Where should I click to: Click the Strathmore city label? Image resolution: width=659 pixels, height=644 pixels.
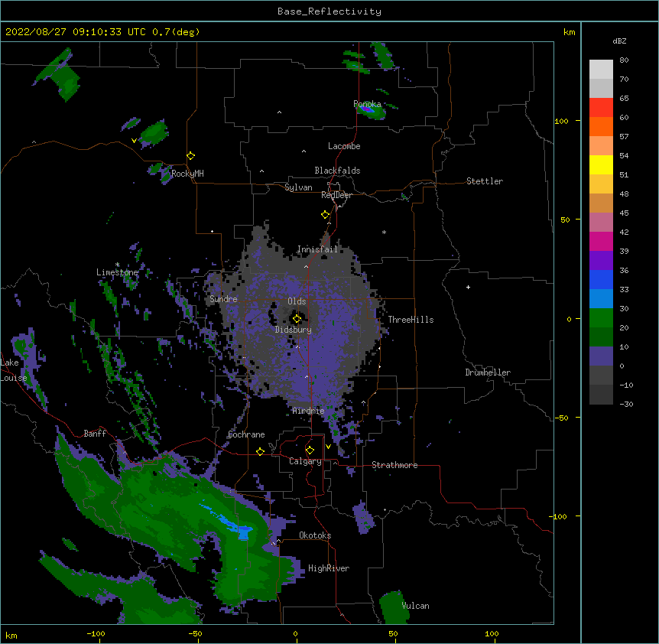tap(394, 465)
